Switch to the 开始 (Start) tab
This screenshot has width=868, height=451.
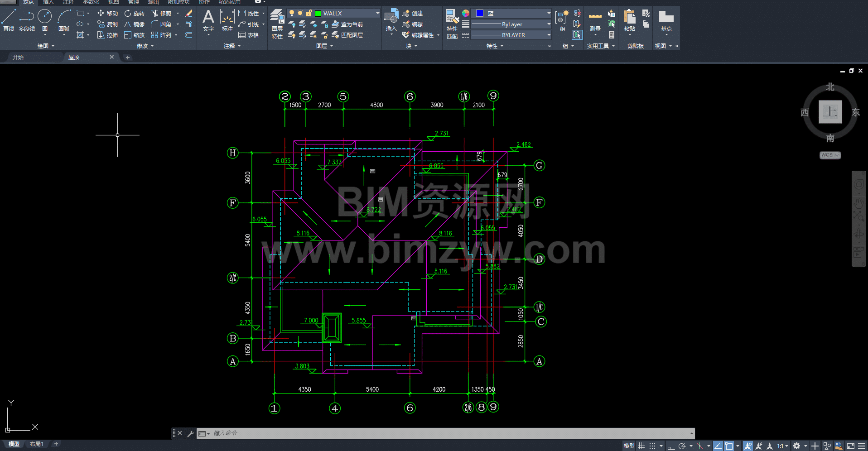click(x=18, y=57)
